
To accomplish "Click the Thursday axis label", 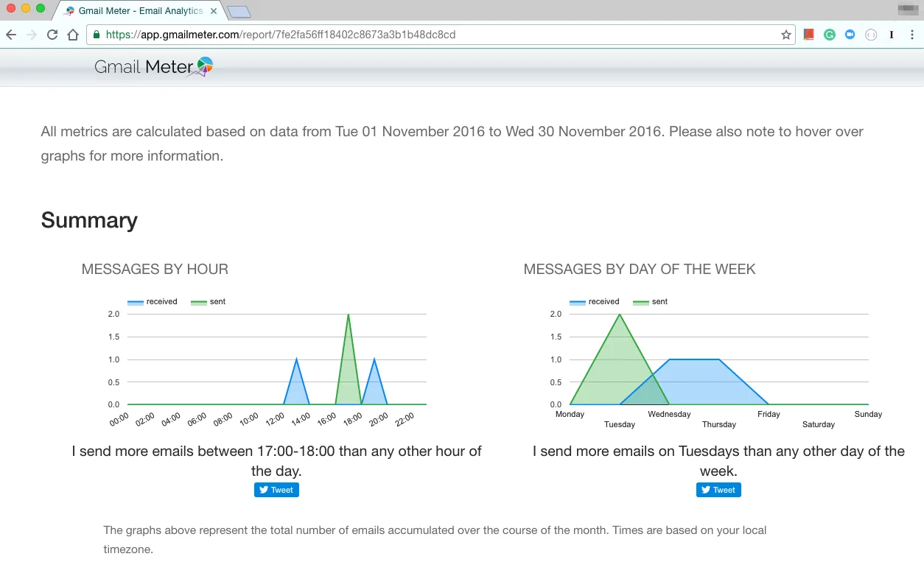I will pos(719,424).
